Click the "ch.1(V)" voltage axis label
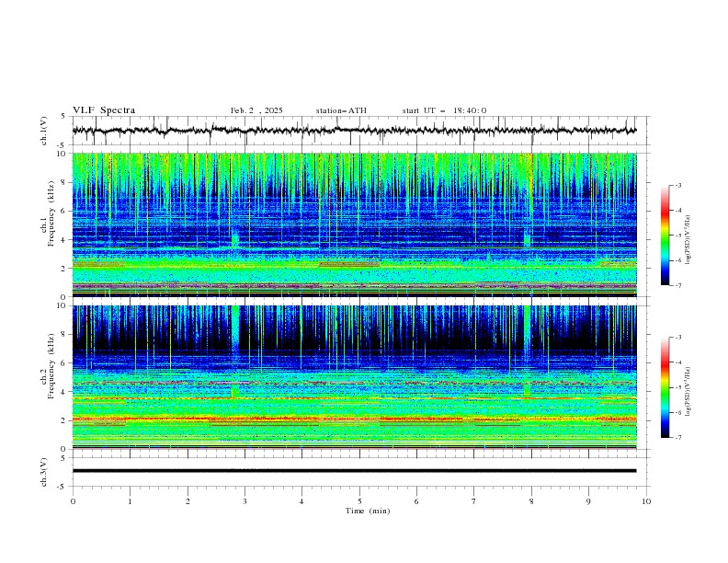The width and height of the screenshot is (728, 563). (44, 131)
